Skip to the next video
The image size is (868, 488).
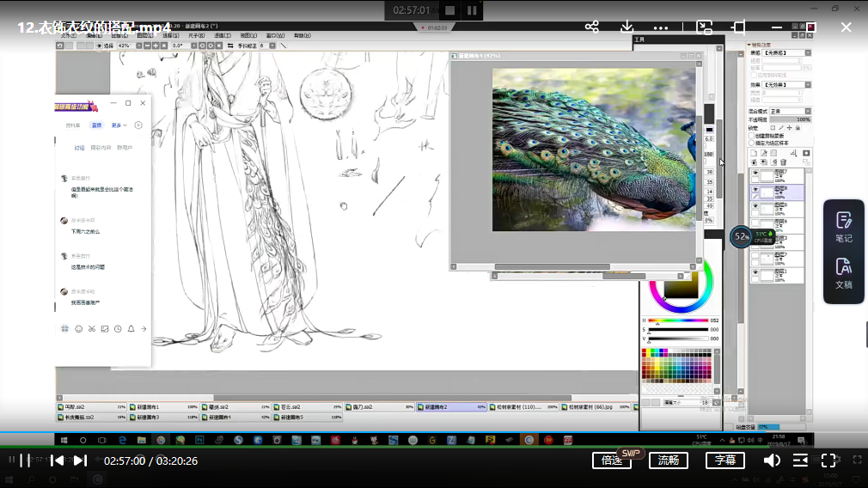80,461
